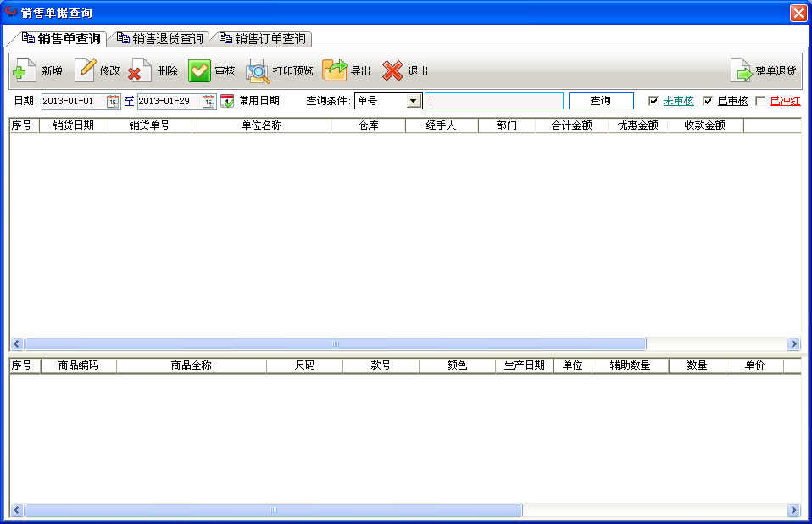
Task: Click the 退出 (exit) red X icon
Action: [392, 70]
